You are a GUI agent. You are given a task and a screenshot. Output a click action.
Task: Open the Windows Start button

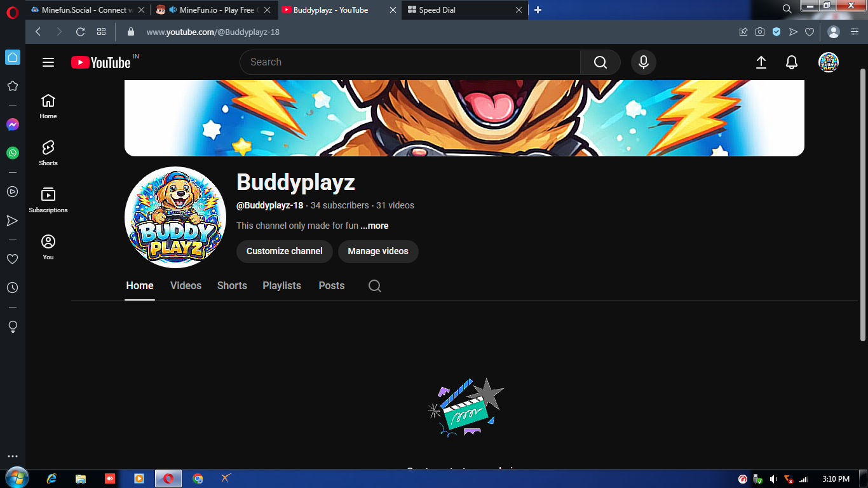click(15, 478)
